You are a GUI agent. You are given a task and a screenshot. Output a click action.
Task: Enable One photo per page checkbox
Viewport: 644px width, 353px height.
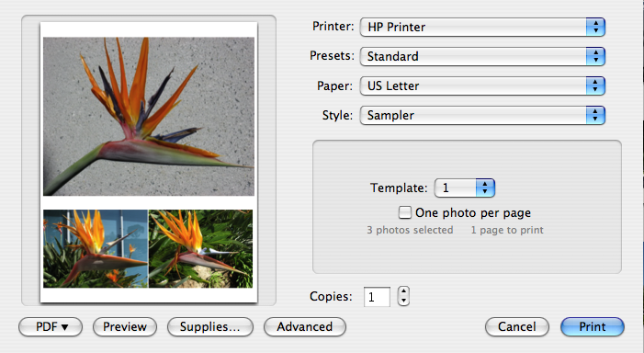tap(405, 212)
